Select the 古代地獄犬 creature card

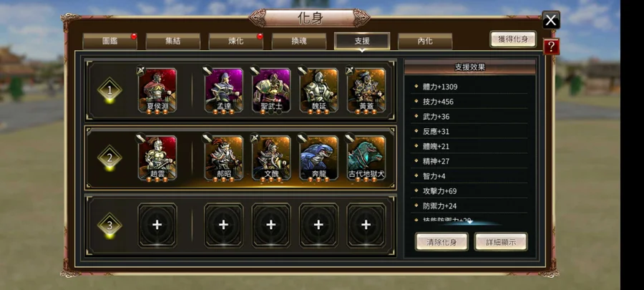click(366, 158)
